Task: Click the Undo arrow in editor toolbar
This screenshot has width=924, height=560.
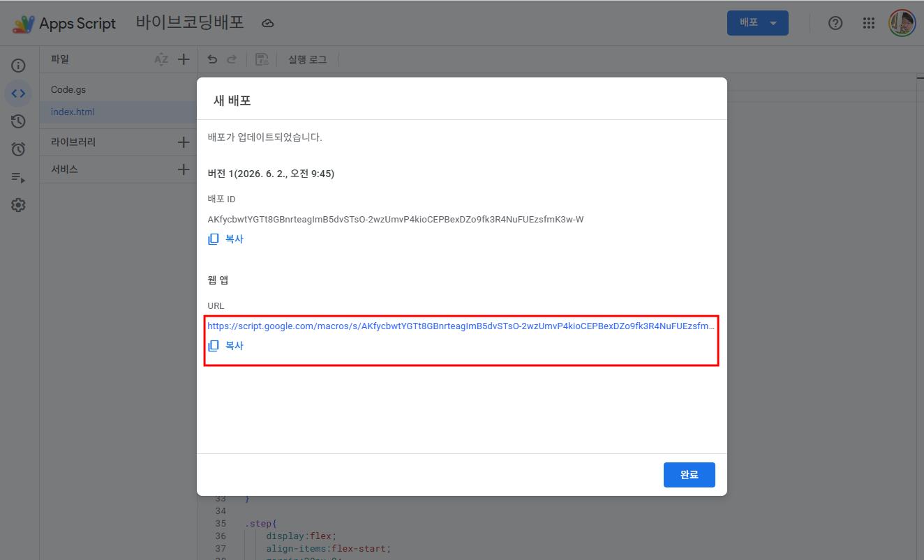Action: [x=212, y=59]
